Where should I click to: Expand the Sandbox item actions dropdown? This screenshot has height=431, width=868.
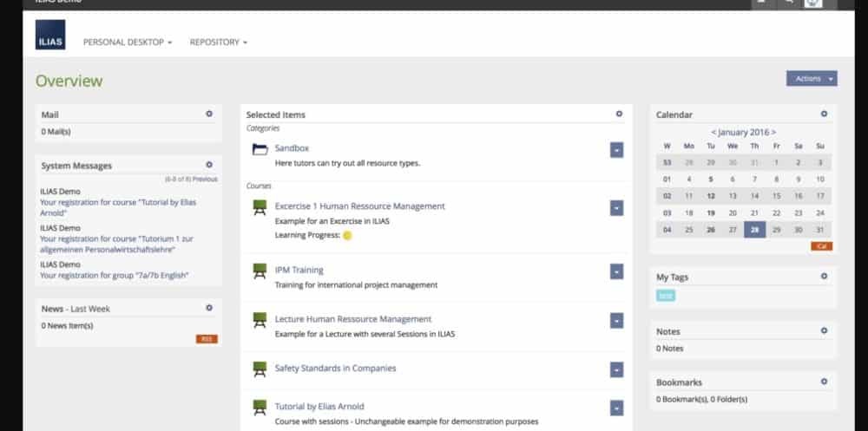click(616, 150)
